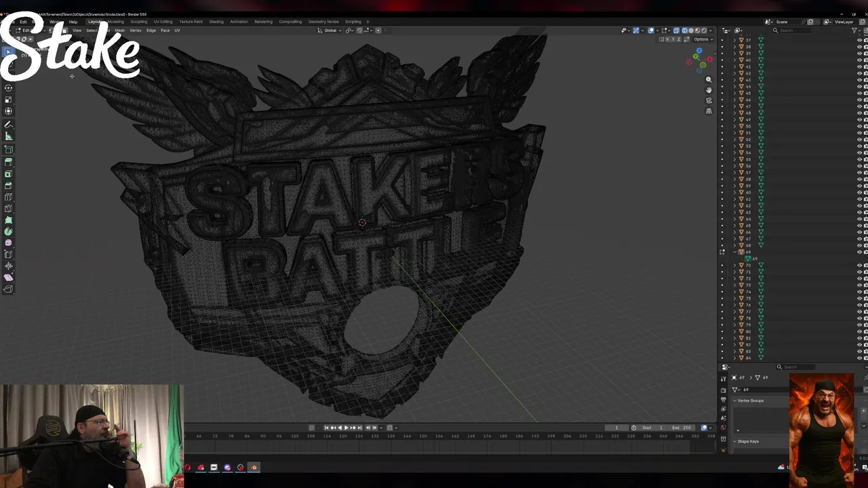
Task: Select the Annotate pencil tool
Action: [8, 125]
